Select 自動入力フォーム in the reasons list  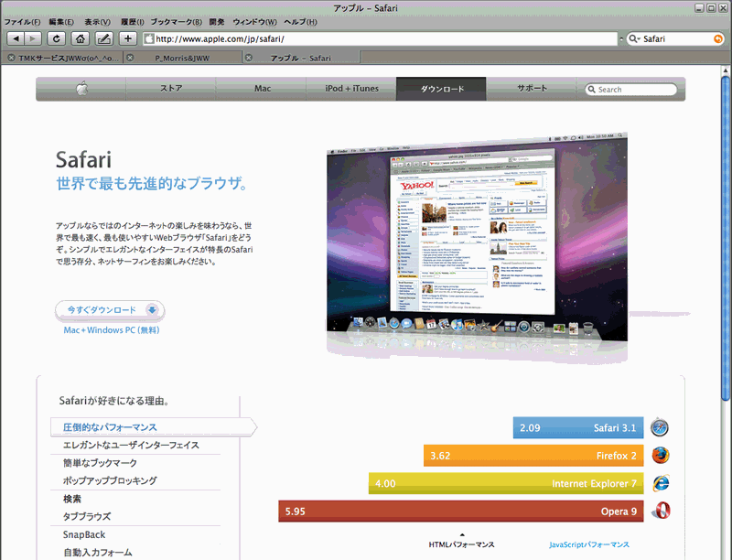pos(98,553)
